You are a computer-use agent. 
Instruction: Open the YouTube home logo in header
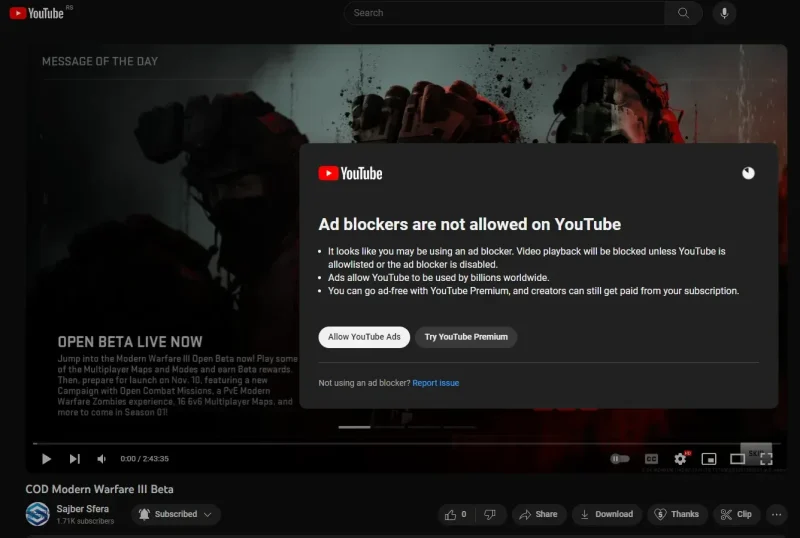pyautogui.click(x=36, y=13)
